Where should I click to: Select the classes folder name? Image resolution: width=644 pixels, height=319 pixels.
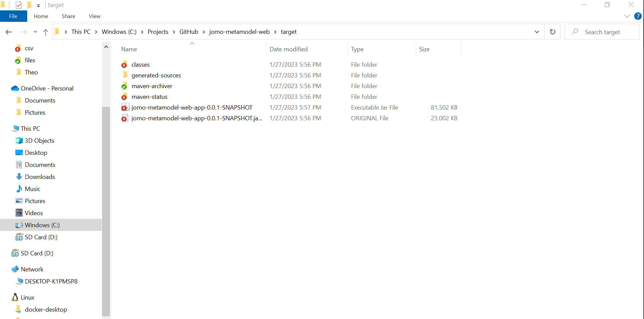coord(141,65)
